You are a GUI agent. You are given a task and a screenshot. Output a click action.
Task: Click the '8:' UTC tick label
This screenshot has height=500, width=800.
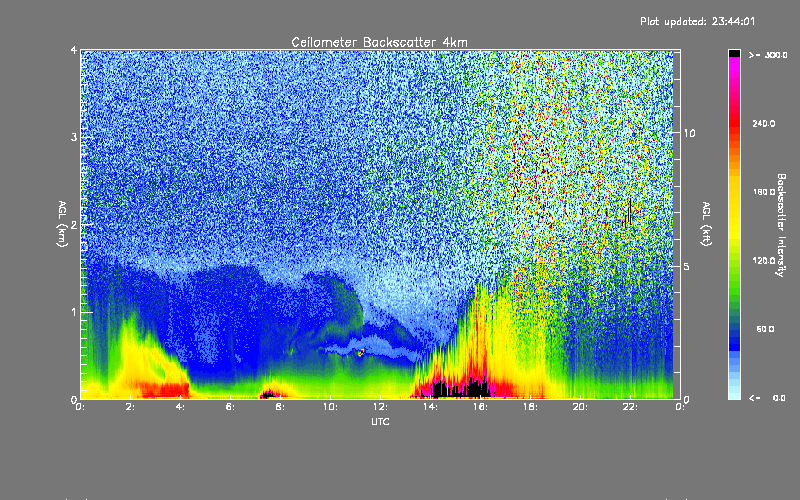[x=281, y=407]
